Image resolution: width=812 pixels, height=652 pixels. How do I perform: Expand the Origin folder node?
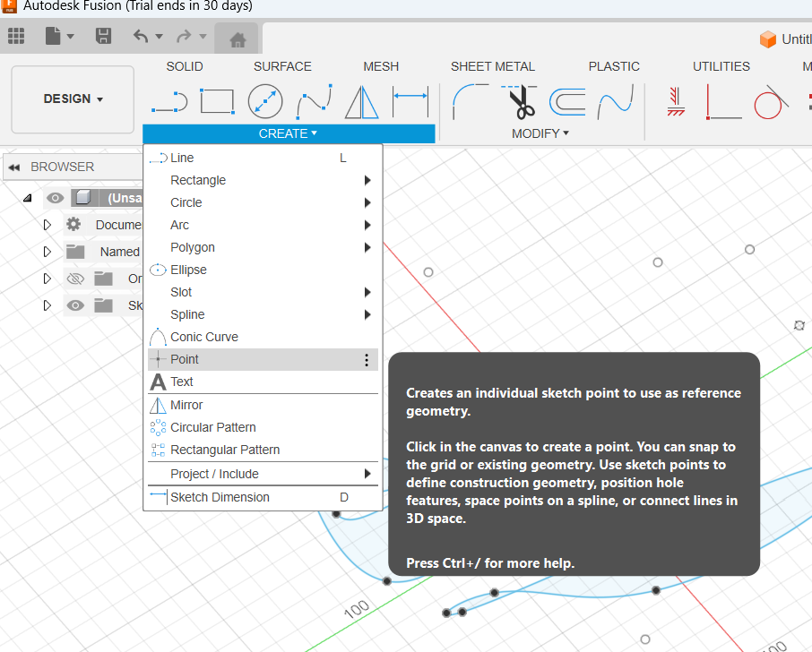(x=48, y=279)
